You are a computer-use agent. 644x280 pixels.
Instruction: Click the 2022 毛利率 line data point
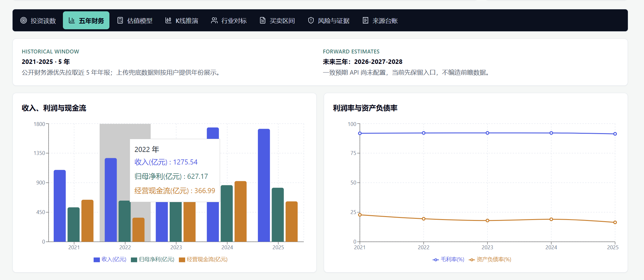(424, 133)
